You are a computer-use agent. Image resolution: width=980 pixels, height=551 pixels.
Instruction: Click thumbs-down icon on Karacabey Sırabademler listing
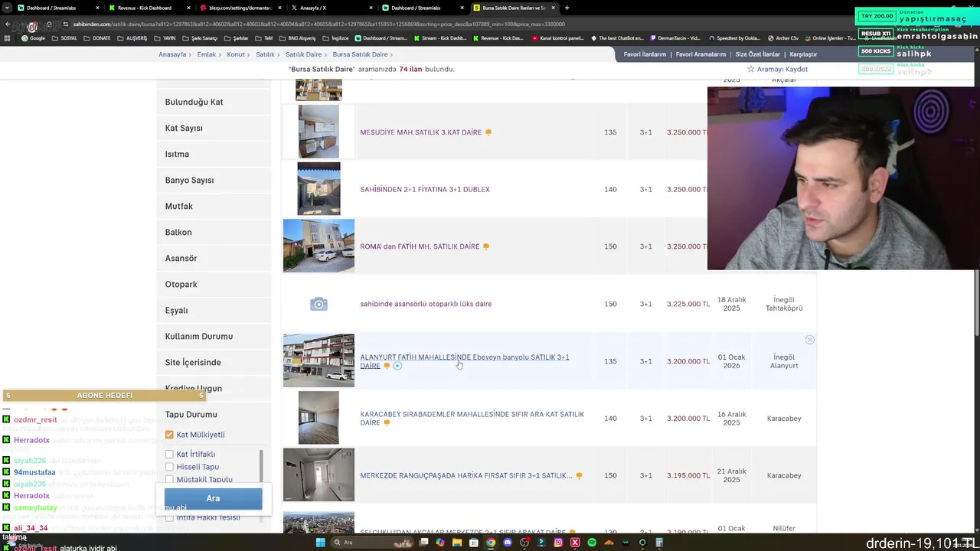tap(387, 422)
